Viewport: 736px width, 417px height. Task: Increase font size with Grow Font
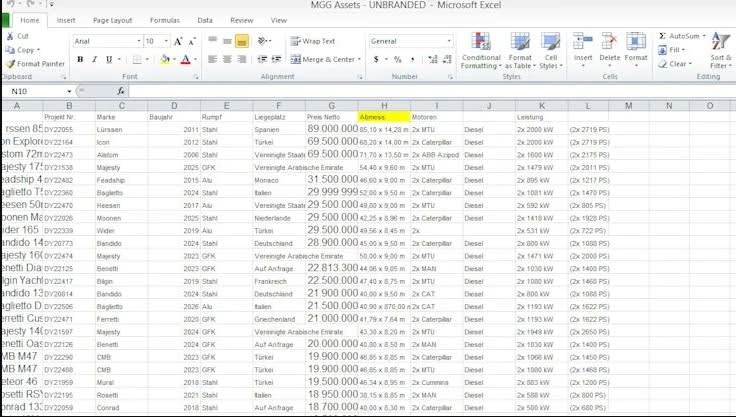pyautogui.click(x=178, y=41)
